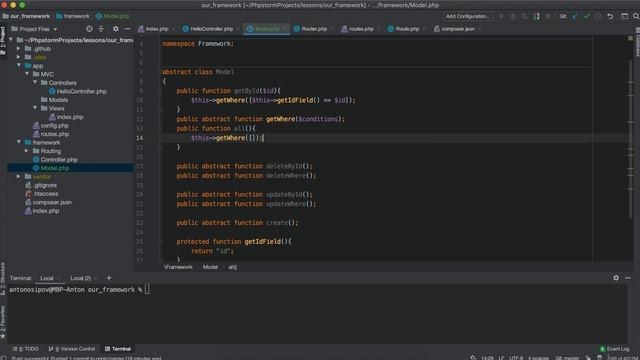The height and width of the screenshot is (360, 640).
Task: Click the Stop square icon in toolbar
Action: coord(548,16)
